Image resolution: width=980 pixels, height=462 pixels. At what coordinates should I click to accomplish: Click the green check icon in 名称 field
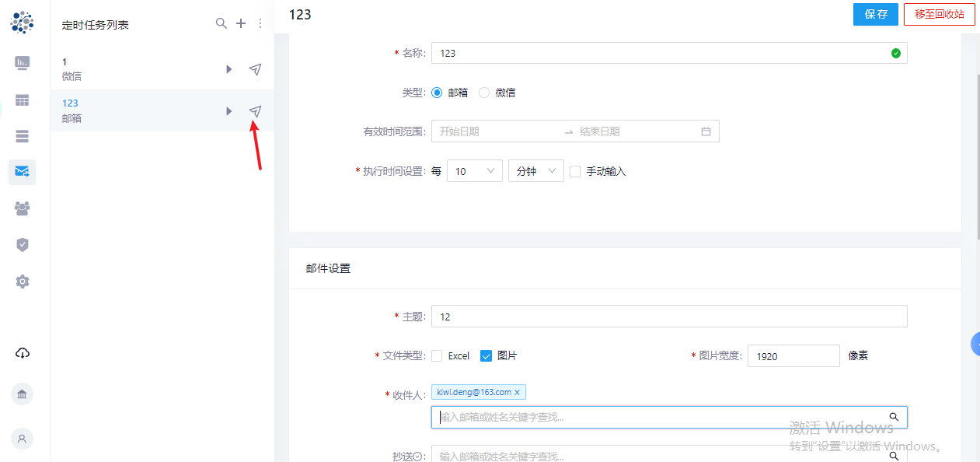click(x=895, y=53)
